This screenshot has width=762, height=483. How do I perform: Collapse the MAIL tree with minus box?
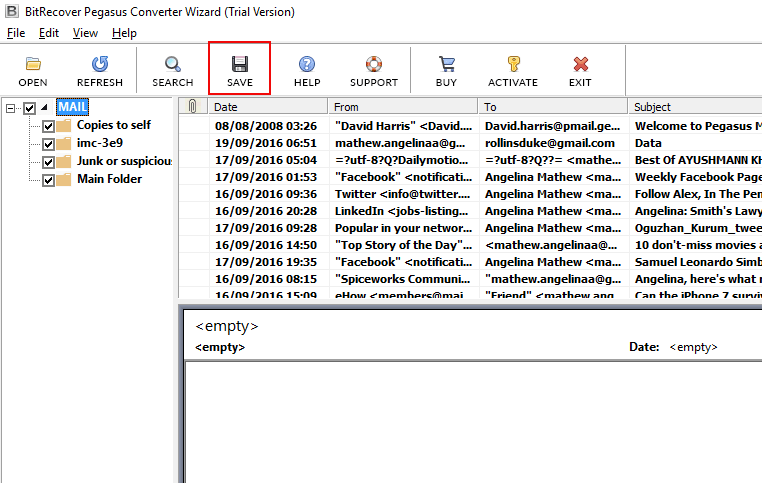click(x=10, y=108)
